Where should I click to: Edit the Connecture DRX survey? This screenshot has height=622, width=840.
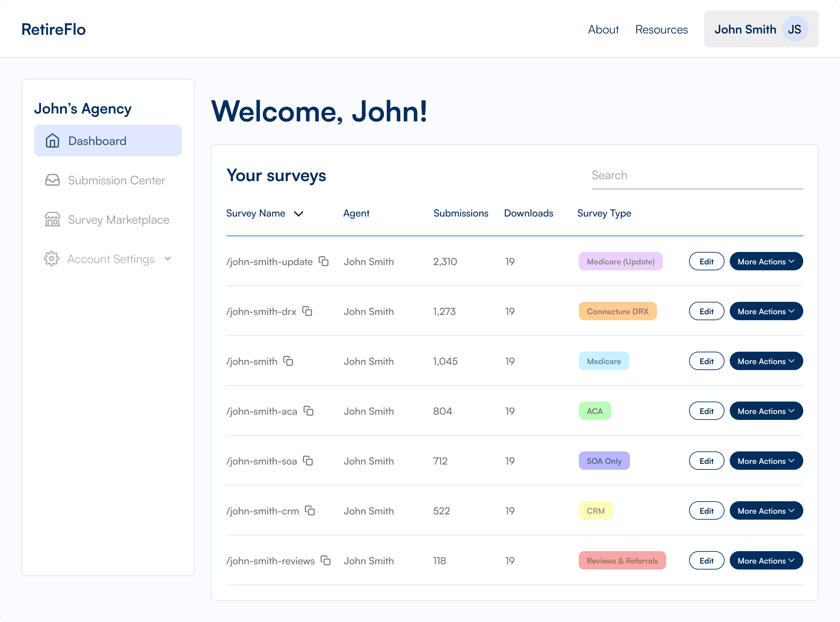click(706, 311)
